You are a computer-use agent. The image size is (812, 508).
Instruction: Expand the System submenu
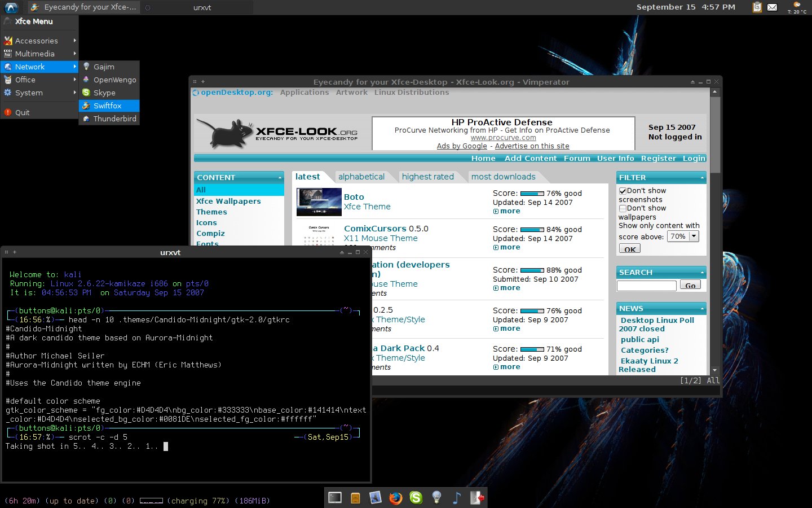tap(39, 93)
